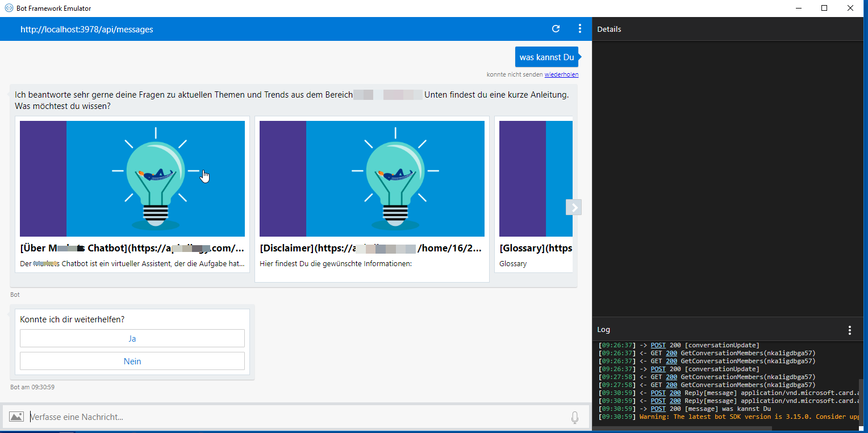Answer with the Nein button
The height and width of the screenshot is (433, 868).
(132, 361)
